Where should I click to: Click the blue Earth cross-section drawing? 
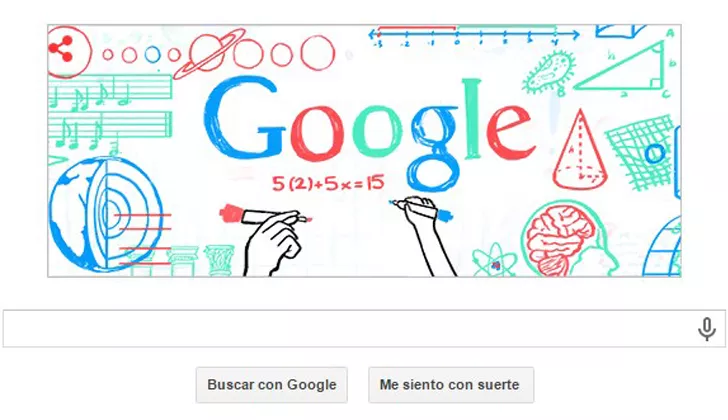point(106,214)
